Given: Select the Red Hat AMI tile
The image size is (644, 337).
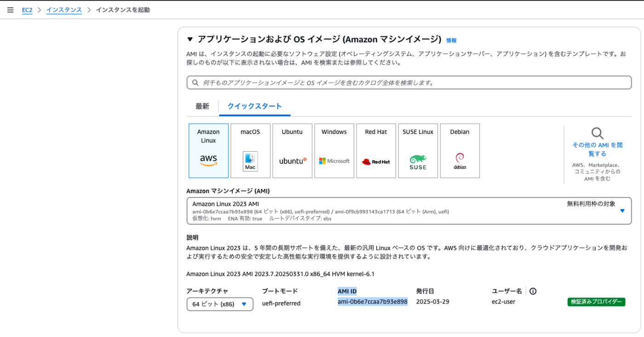Looking at the screenshot, I should click(x=376, y=151).
